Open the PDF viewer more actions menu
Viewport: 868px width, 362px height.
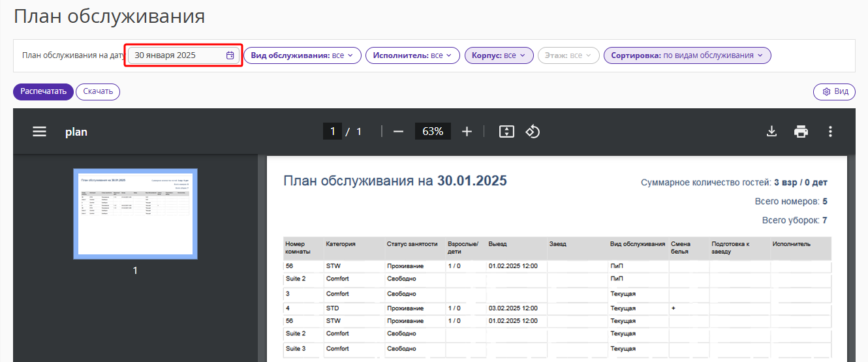click(x=830, y=132)
